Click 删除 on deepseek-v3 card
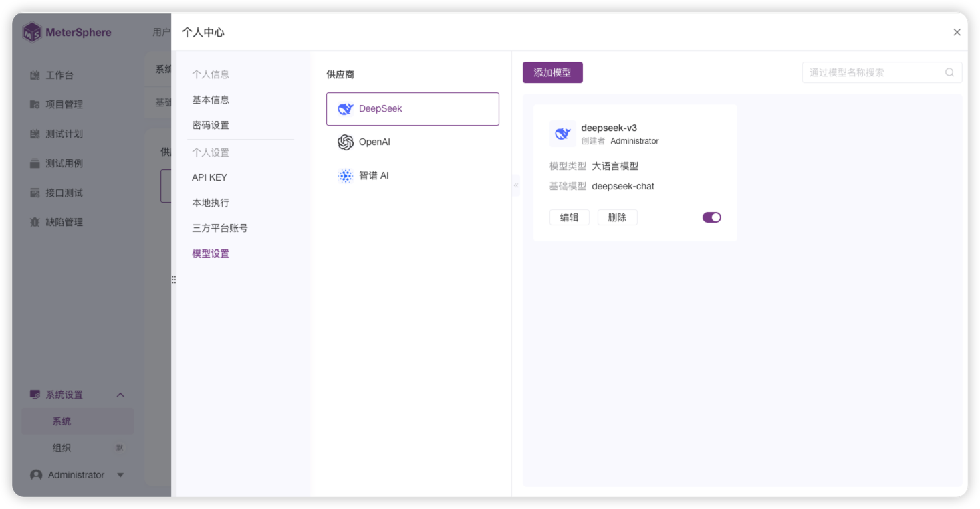 617,217
